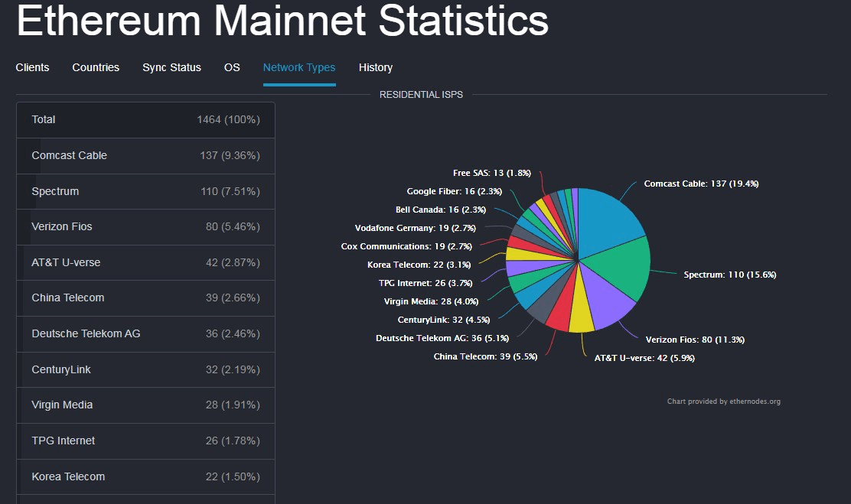
Task: Select chart label "CenturyLink: 32 (4.5%)"
Action: coord(444,320)
